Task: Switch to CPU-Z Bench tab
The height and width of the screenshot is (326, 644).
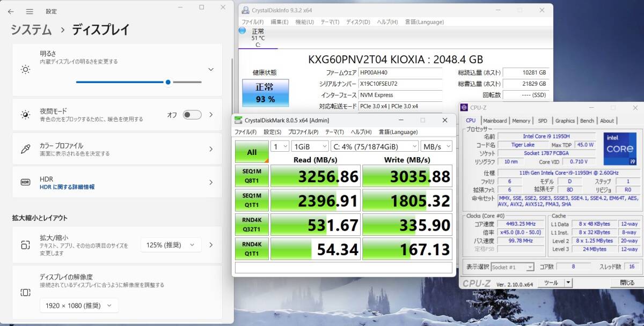Action: click(587, 121)
